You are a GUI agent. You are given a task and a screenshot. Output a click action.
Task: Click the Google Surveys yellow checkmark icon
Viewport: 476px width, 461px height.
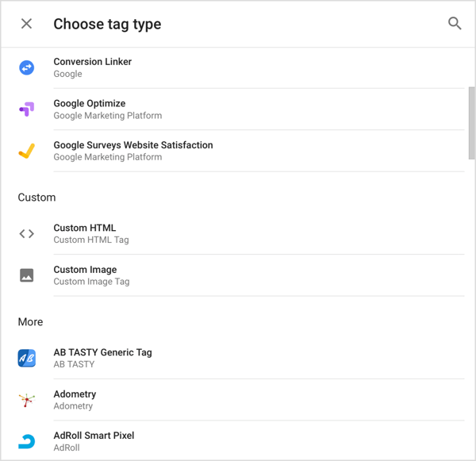pos(27,151)
